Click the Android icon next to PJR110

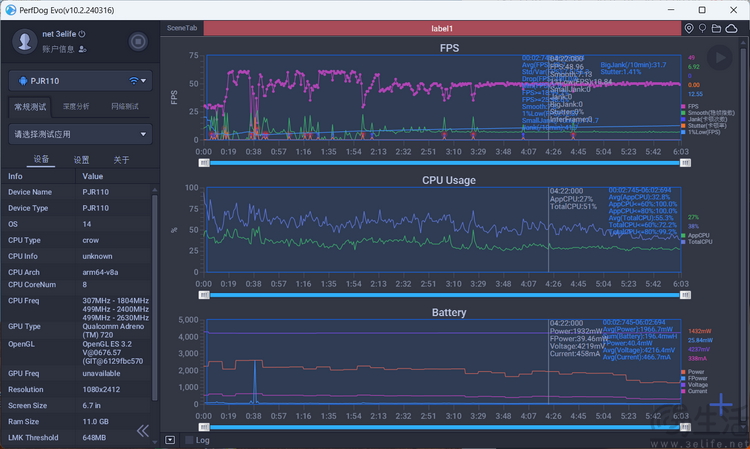tap(22, 81)
